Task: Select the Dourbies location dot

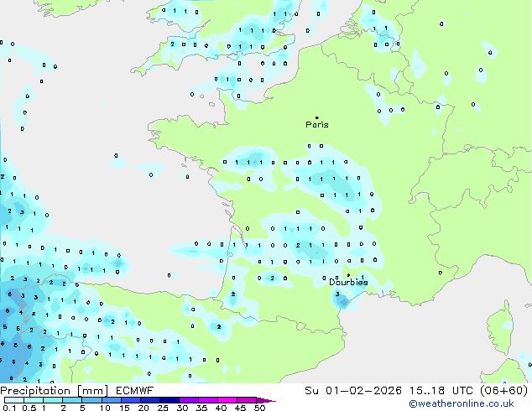Action: [348, 275]
